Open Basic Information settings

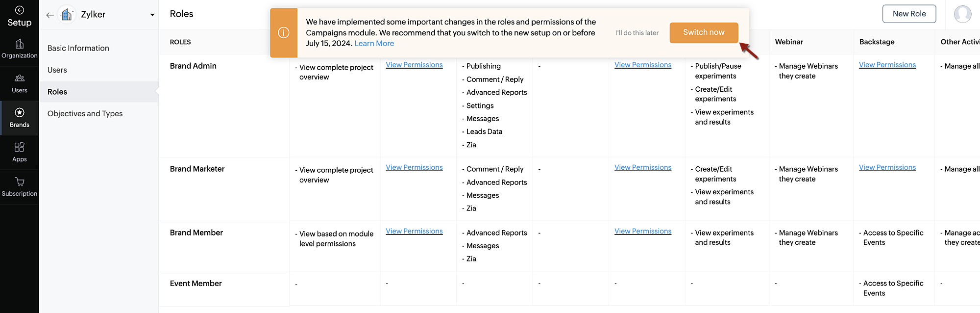click(78, 48)
